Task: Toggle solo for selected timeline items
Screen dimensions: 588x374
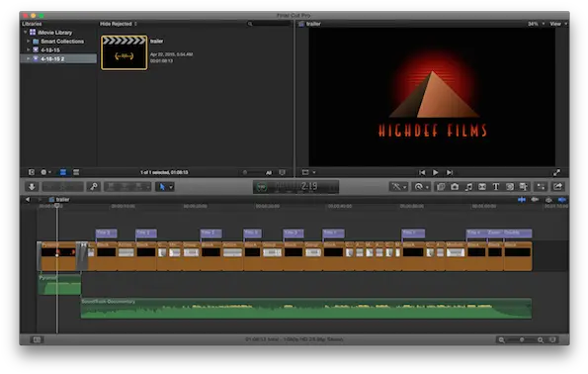Action: click(x=548, y=200)
